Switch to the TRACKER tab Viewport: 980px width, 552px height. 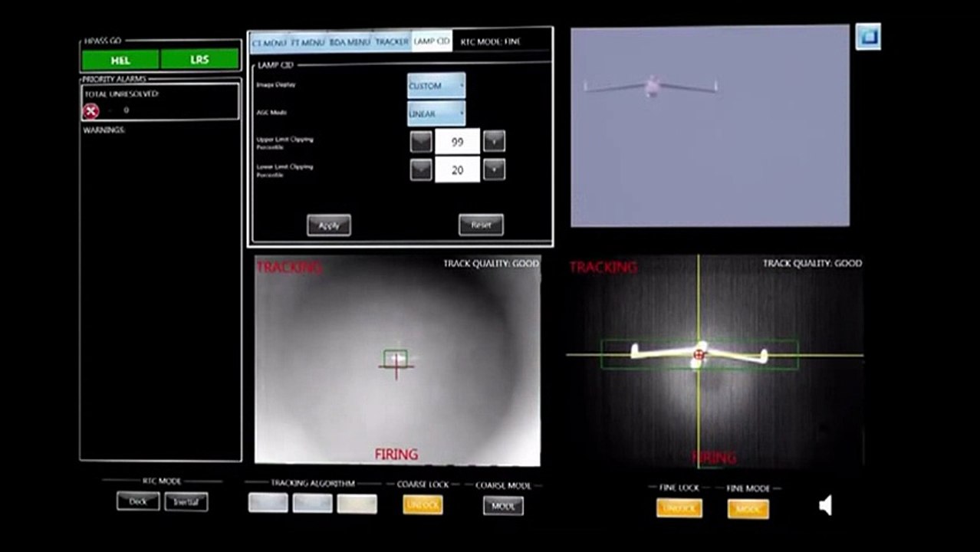(x=392, y=42)
